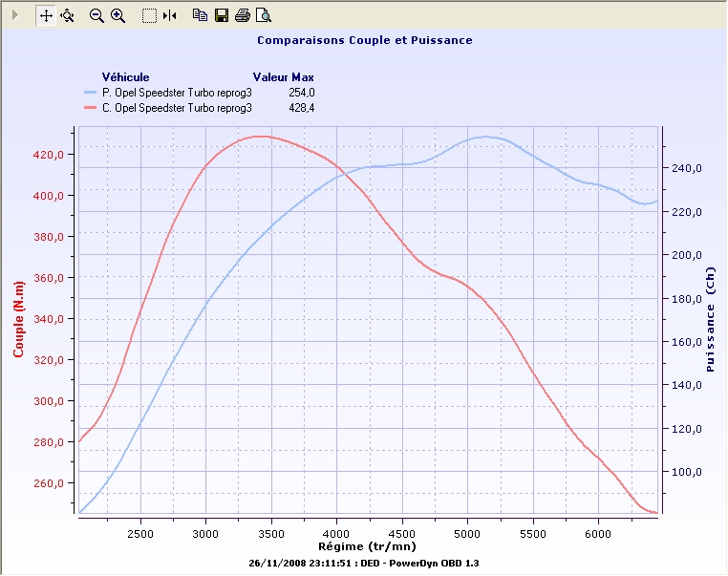Screen dimensions: 728x576
Task: Copy the chart to clipboard
Action: pyautogui.click(x=200, y=15)
